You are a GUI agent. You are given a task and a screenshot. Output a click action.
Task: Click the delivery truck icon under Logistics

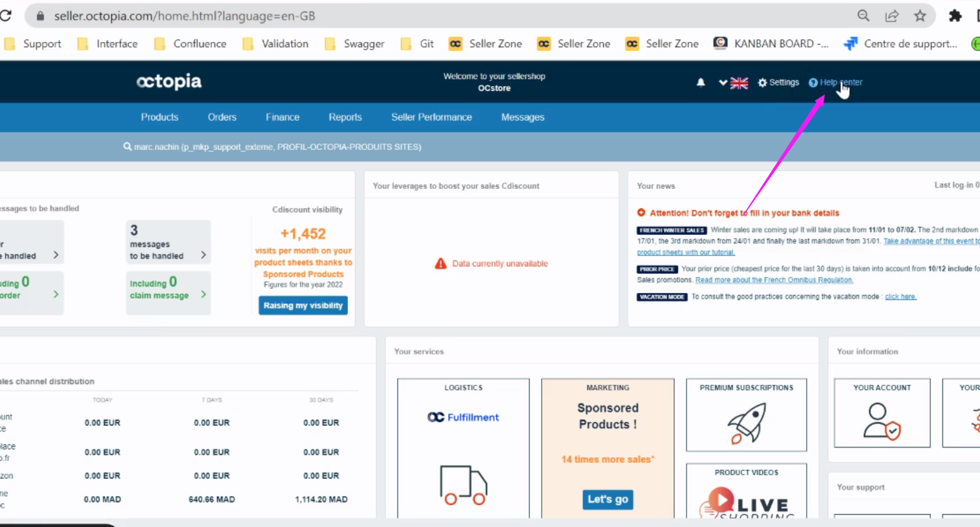tap(463, 485)
